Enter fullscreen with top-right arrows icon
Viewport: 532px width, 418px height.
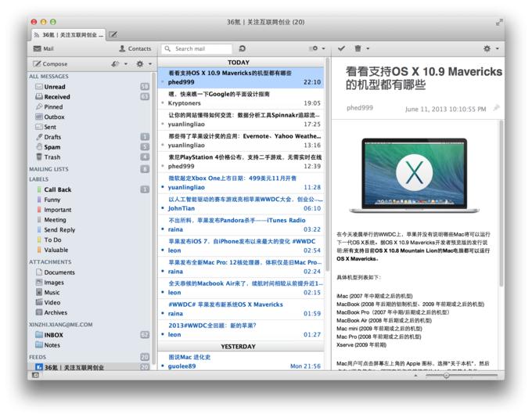point(499,23)
